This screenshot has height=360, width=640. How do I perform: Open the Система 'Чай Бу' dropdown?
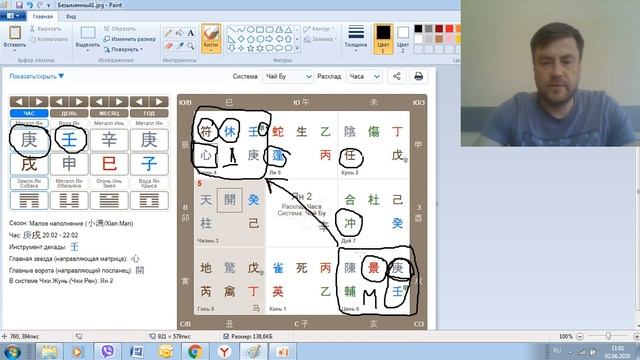pos(288,76)
